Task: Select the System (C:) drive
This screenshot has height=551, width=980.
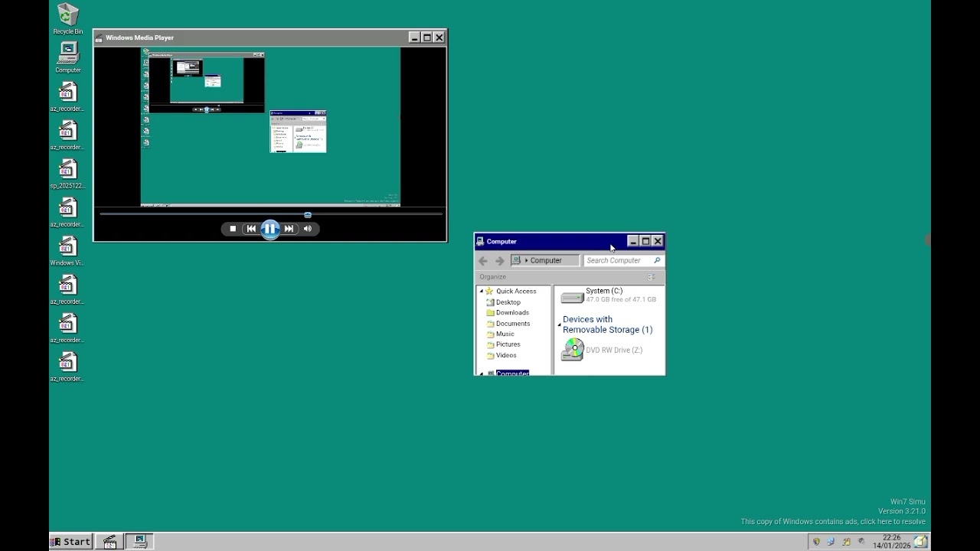Action: click(609, 295)
